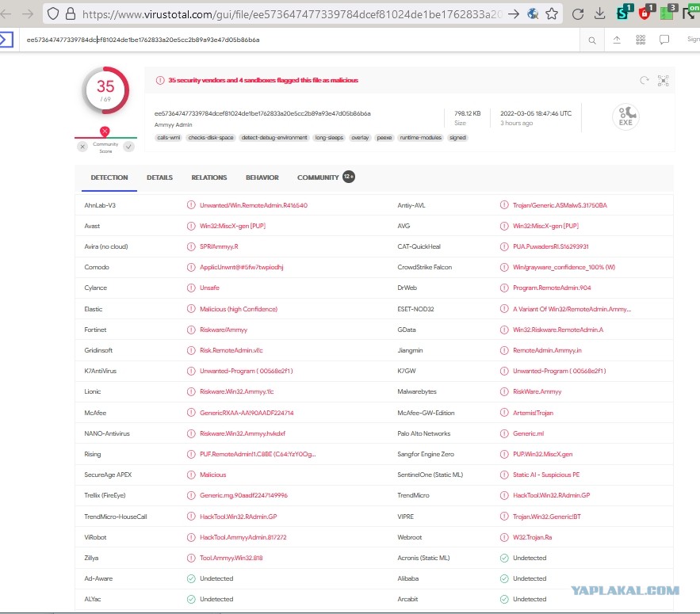Click the reanalyze file refresh icon
Image resolution: width=700 pixels, height=614 pixels.
coord(644,80)
